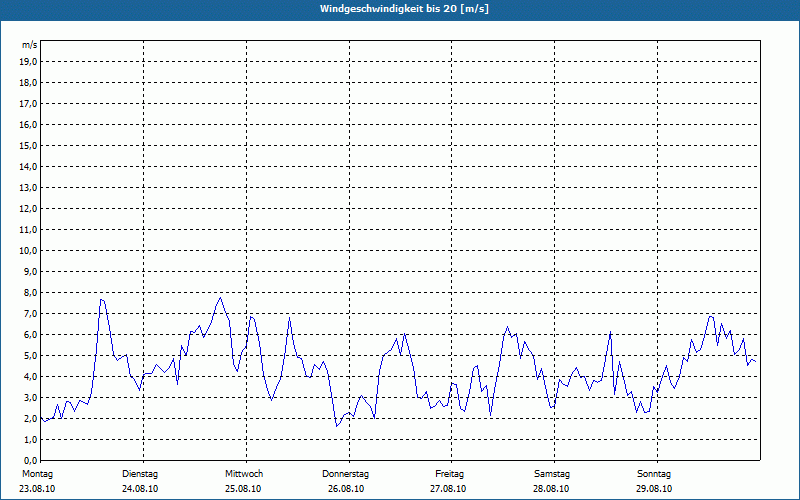The width and height of the screenshot is (800, 500).
Task: Click the 7,0 y-axis label
Action: [30, 313]
